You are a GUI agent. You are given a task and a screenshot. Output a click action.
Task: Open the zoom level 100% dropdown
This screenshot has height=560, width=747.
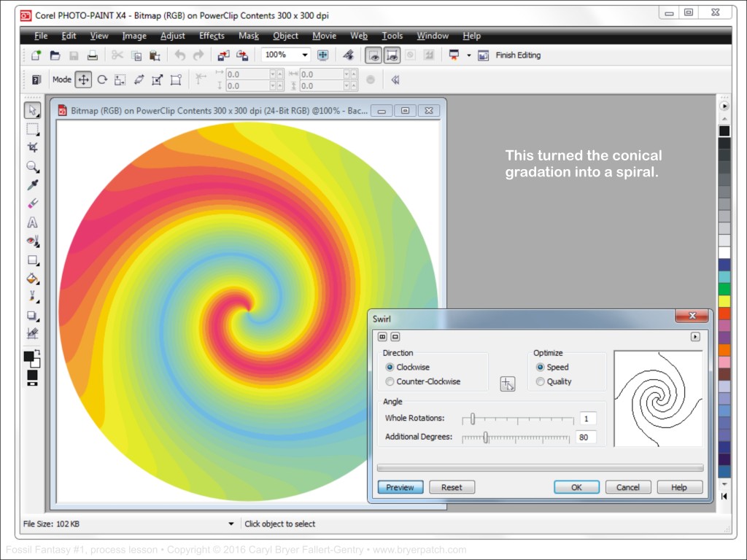pyautogui.click(x=305, y=55)
